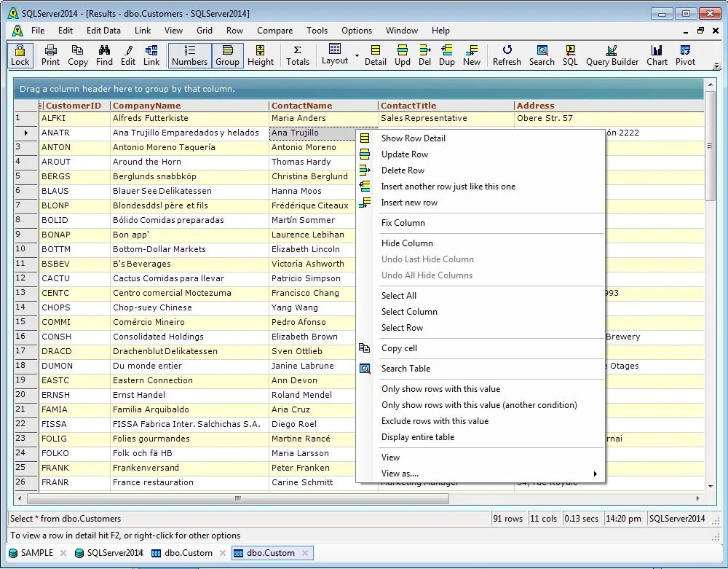The width and height of the screenshot is (728, 569).
Task: Open the Window menu
Action: tap(402, 31)
